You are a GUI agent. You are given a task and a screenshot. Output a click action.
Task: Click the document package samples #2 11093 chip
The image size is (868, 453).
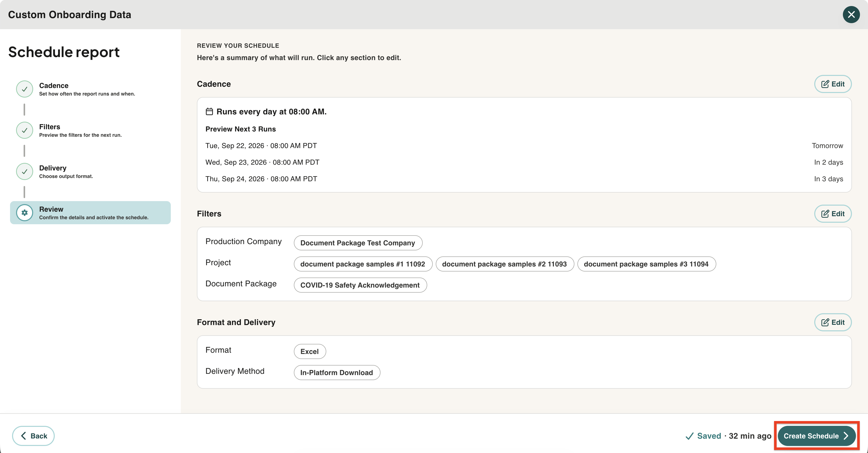click(x=505, y=264)
